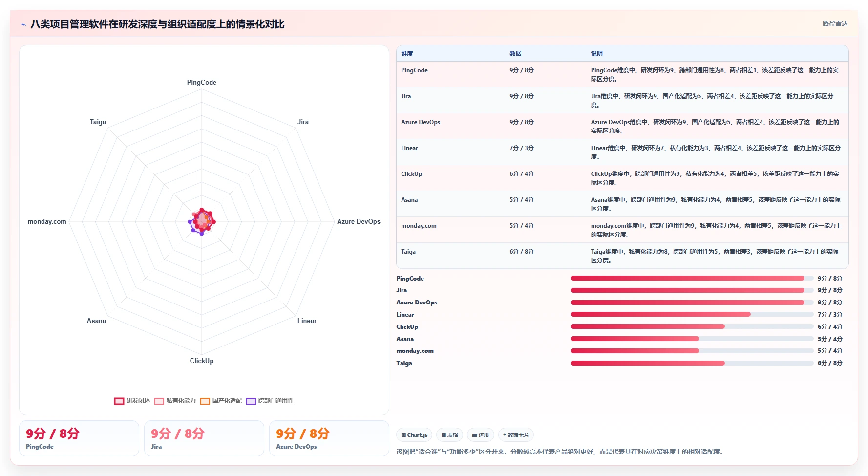Screen dimensions: 868x476
Task: Click the title icon beside the heading
Action: 23,24
